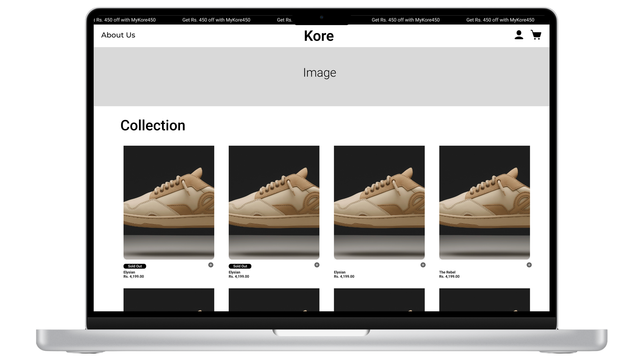Click Sold Out badge on second product
Screen dimensions: 644x362
pyautogui.click(x=240, y=266)
